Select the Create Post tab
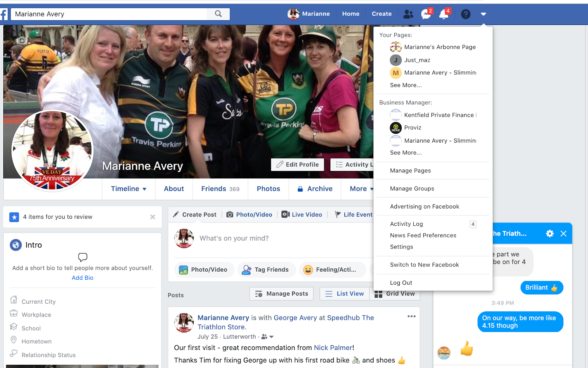Viewport: 588px width, 368px height. (x=195, y=215)
